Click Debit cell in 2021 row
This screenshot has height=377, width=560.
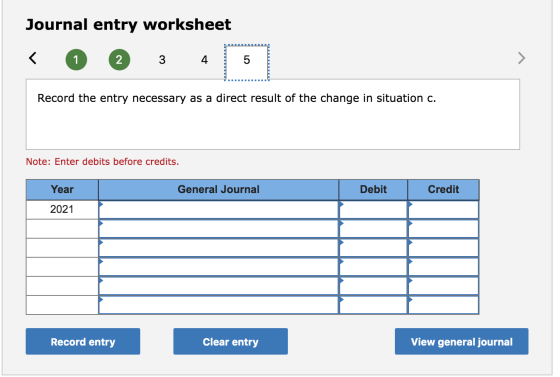373,210
